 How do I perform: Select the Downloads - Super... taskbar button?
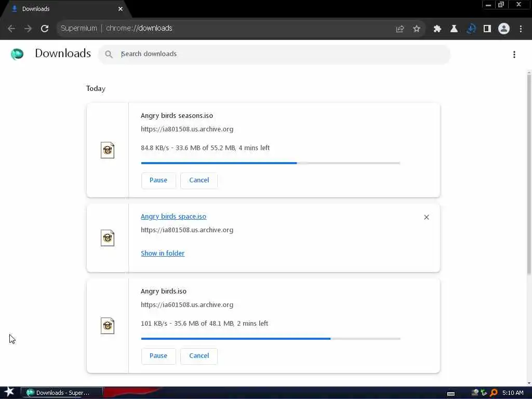[x=62, y=393]
